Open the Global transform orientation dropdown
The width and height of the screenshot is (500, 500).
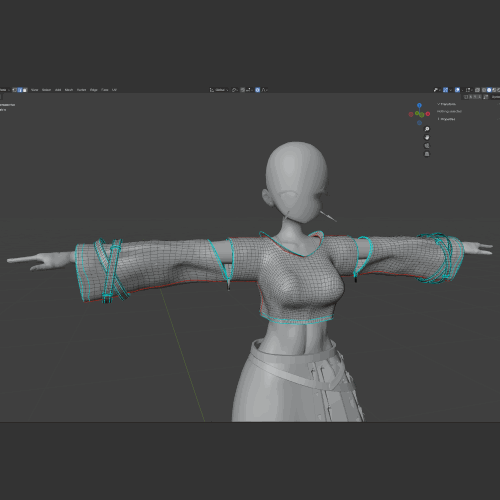pos(219,90)
